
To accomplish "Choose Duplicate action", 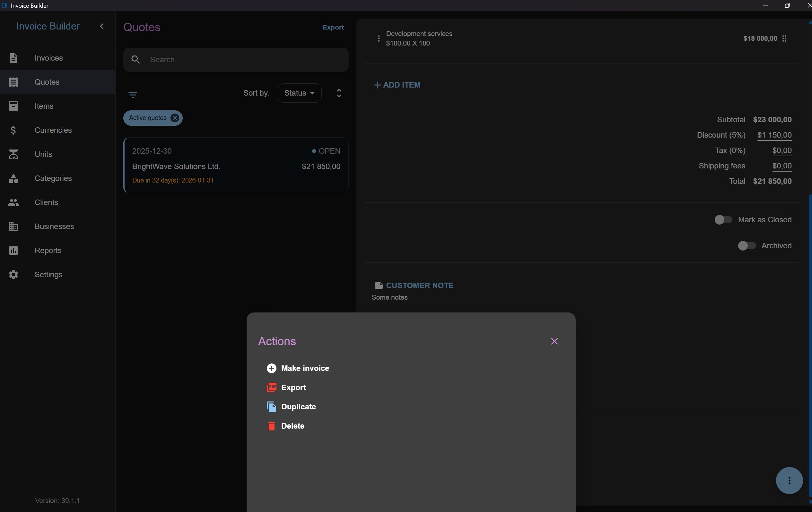I will pyautogui.click(x=291, y=406).
